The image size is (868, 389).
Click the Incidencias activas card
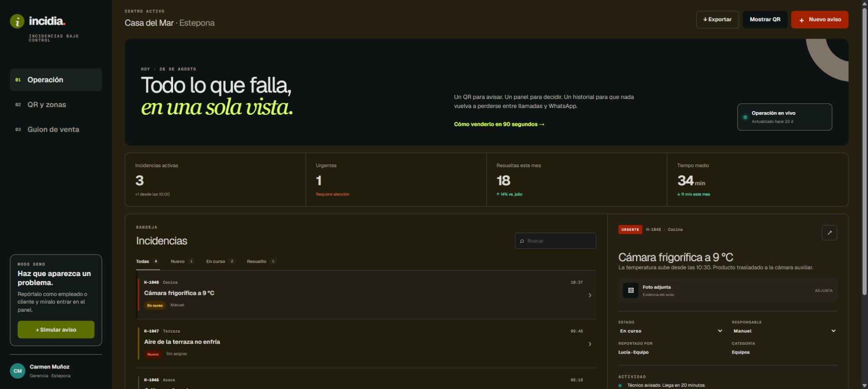point(216,179)
